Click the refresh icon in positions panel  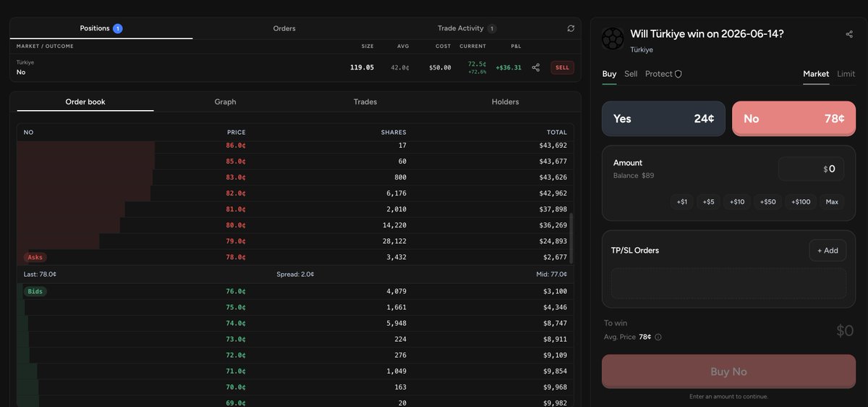pos(571,28)
